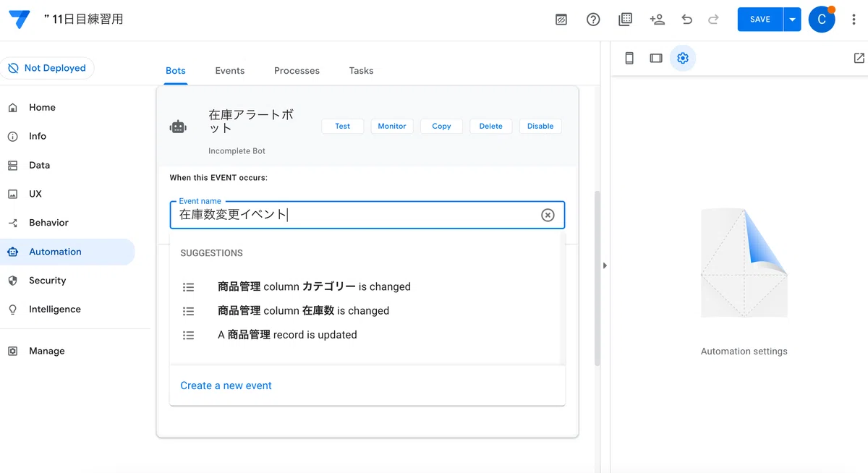The height and width of the screenshot is (473, 868).
Task: Open Security in the sidebar
Action: [67, 281]
